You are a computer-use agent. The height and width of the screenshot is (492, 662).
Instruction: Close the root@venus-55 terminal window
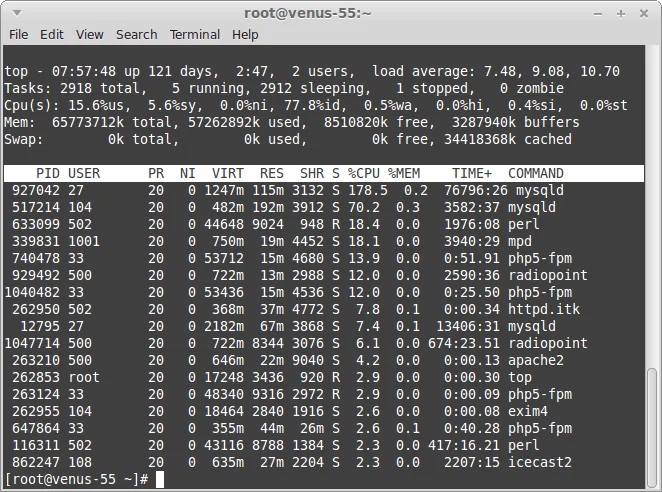point(645,13)
